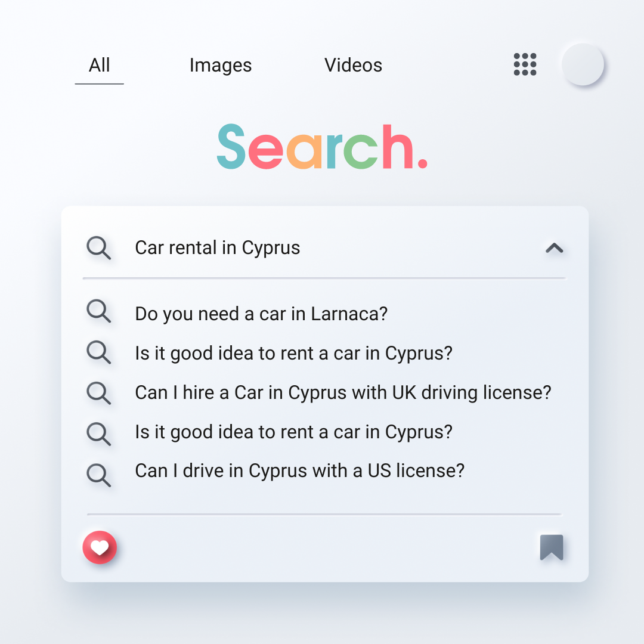Switch to the Images tab
The height and width of the screenshot is (644, 644).
click(x=220, y=66)
